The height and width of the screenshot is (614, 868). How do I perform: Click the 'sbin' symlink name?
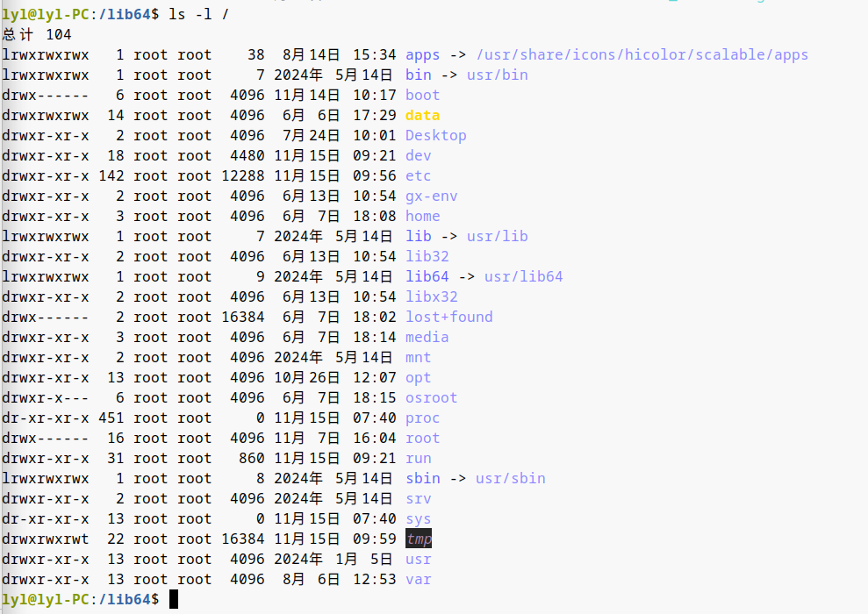point(422,478)
